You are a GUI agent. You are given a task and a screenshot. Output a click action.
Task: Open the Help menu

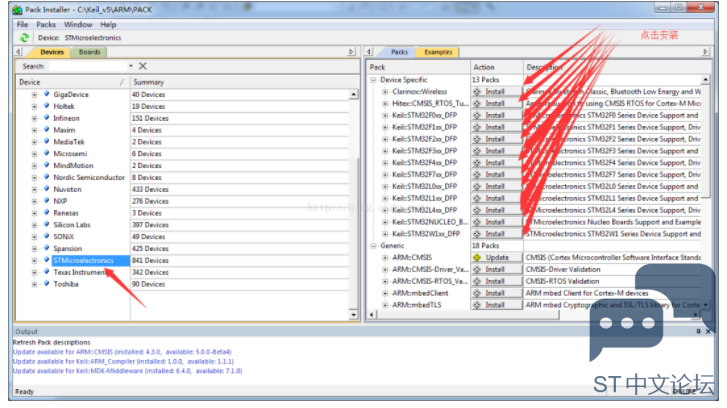108,24
